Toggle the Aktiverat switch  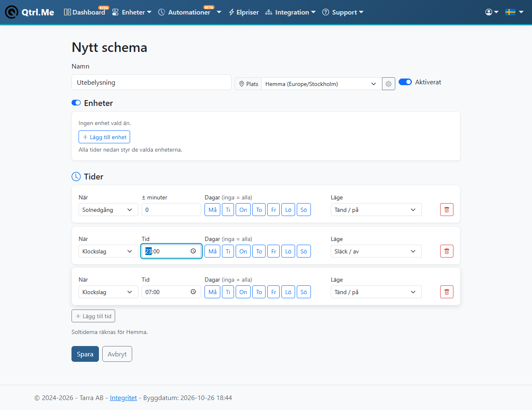pyautogui.click(x=405, y=82)
